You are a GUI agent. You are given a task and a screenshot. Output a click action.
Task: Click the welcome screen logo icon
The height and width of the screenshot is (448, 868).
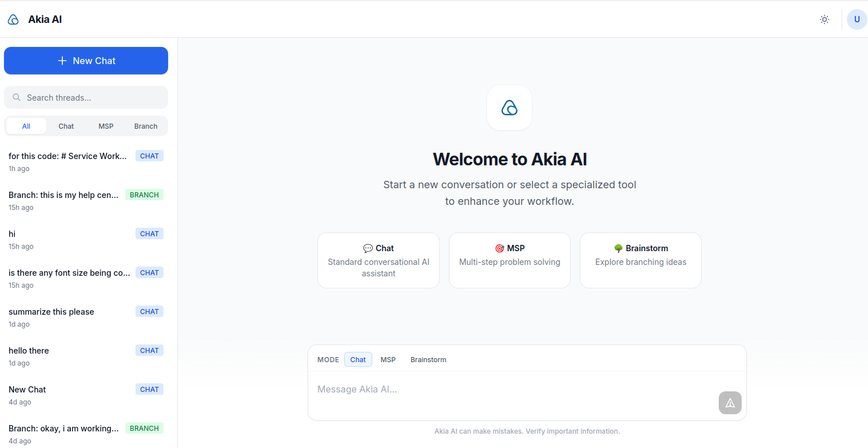tap(509, 108)
